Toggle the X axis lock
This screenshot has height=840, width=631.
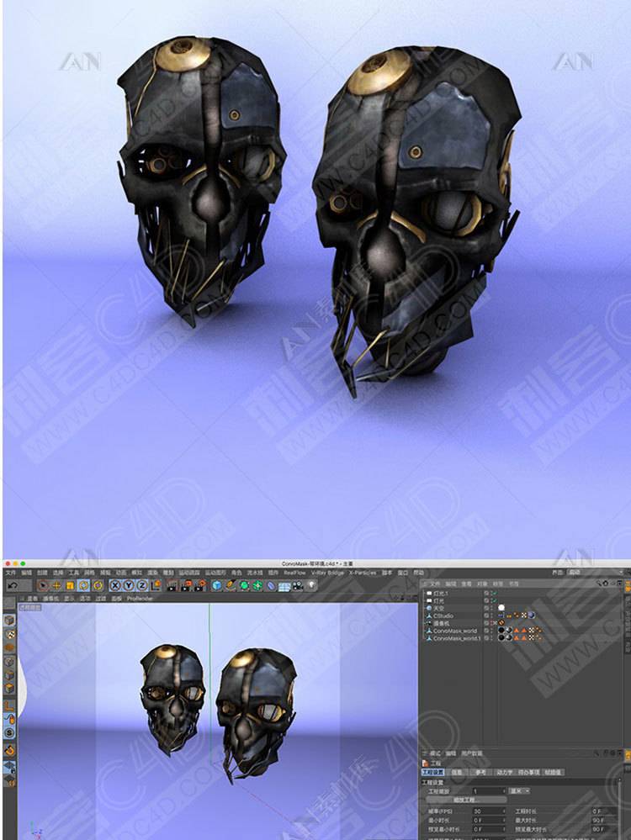pos(114,585)
